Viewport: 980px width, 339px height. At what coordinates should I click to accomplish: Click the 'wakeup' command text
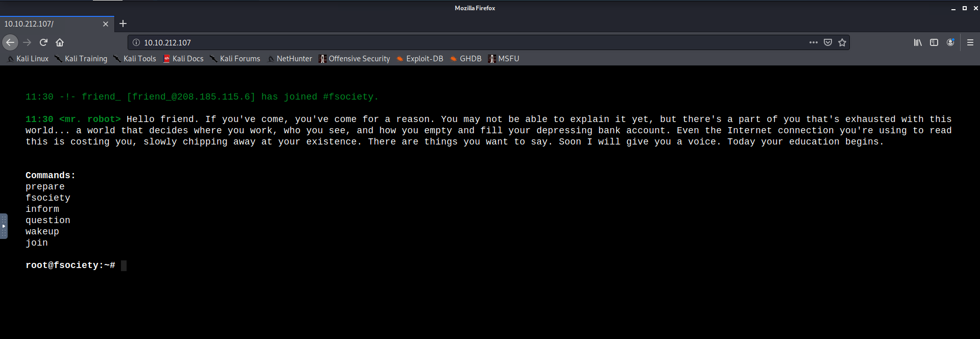click(x=42, y=232)
